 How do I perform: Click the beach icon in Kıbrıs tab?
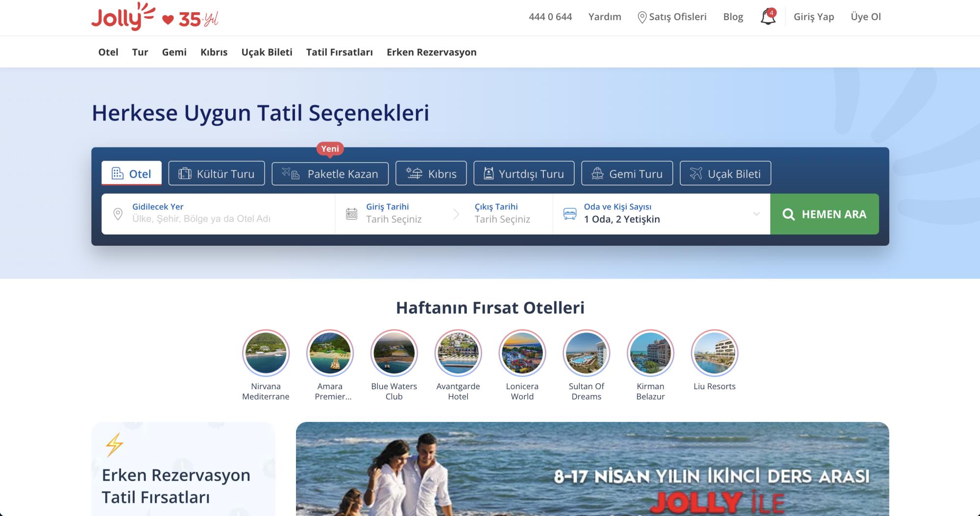tap(415, 173)
